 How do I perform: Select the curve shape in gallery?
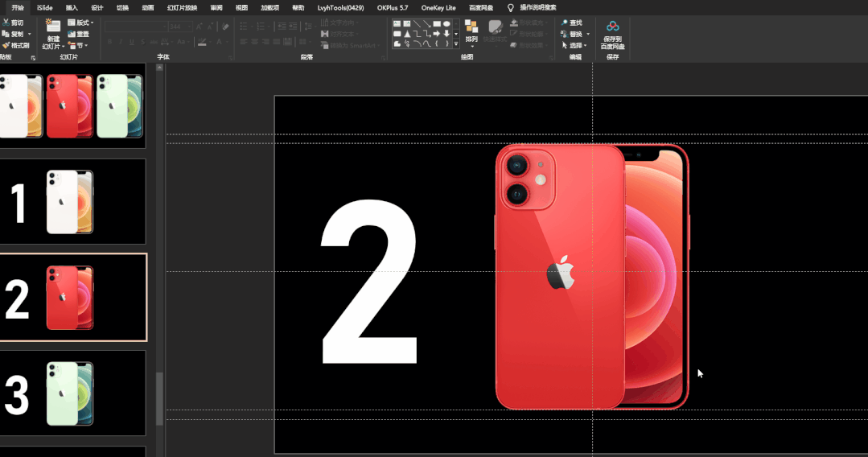pos(427,43)
